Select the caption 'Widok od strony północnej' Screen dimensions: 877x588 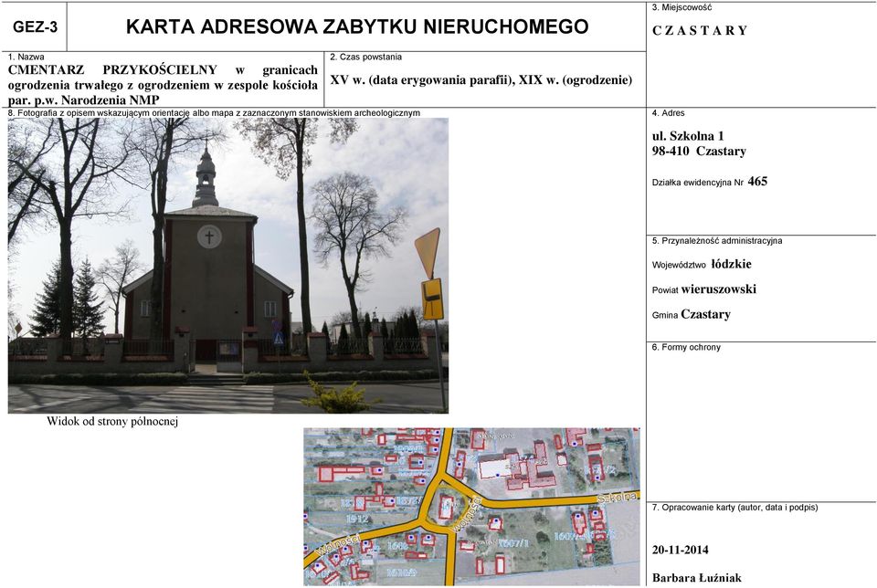(111, 422)
